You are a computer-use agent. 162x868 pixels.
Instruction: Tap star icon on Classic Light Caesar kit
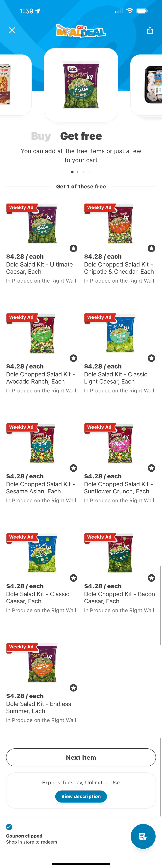point(151,358)
